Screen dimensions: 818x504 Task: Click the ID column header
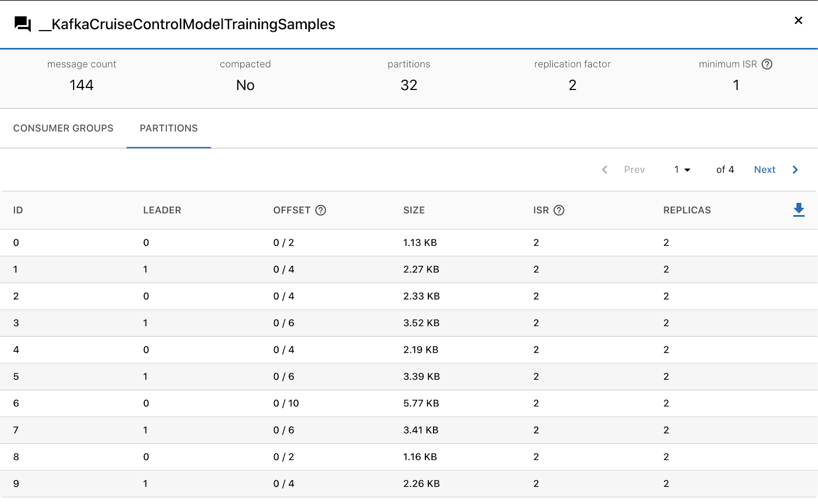pos(18,210)
